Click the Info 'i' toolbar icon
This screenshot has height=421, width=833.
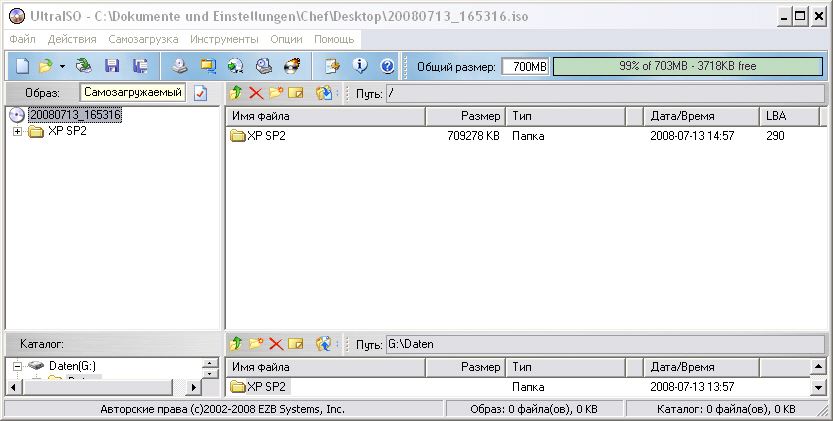[x=360, y=66]
